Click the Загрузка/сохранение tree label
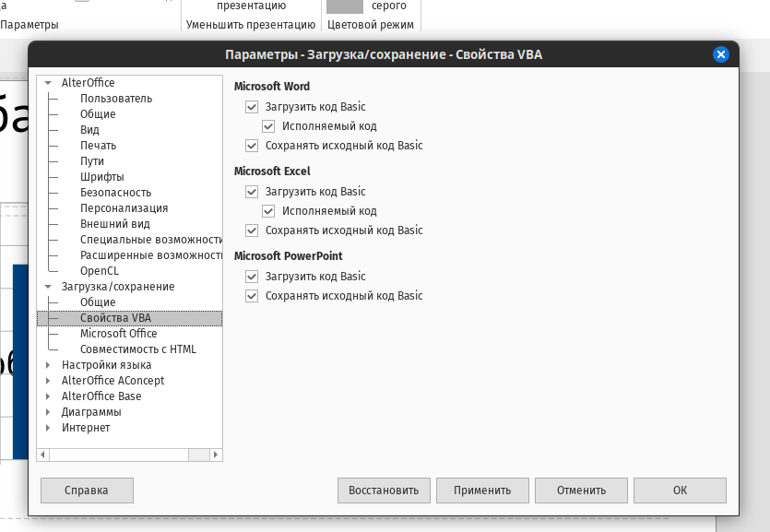 pyautogui.click(x=118, y=287)
